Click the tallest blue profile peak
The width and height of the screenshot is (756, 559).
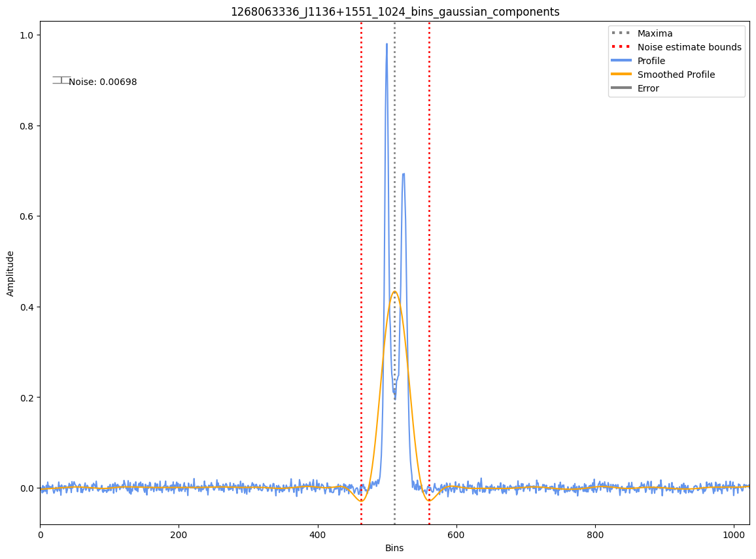click(x=387, y=44)
